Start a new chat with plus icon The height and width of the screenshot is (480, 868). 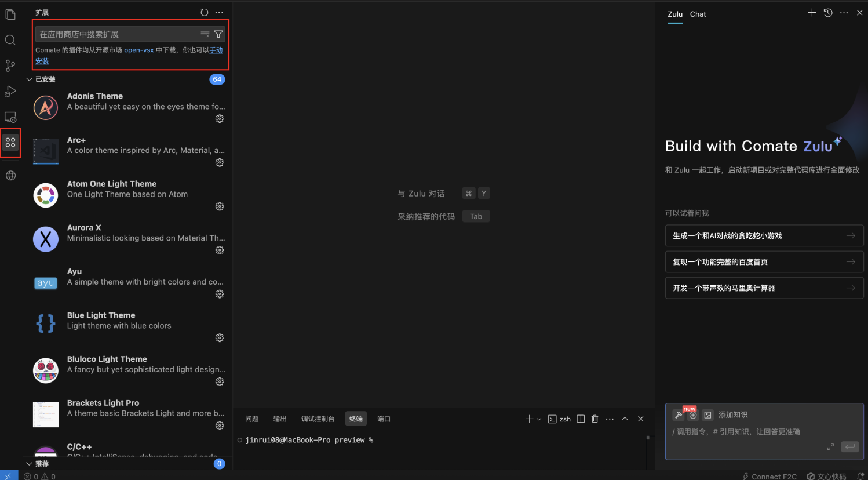pyautogui.click(x=812, y=13)
